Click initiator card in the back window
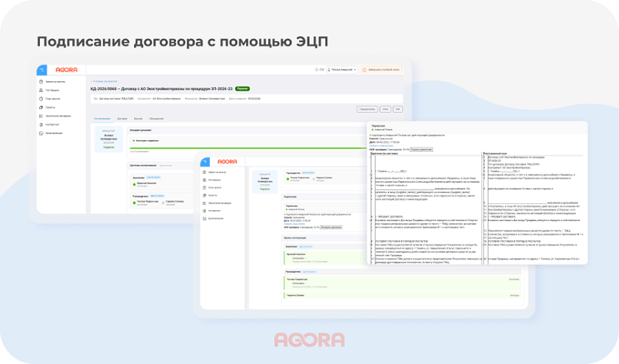This screenshot has width=619, height=364. 108,139
